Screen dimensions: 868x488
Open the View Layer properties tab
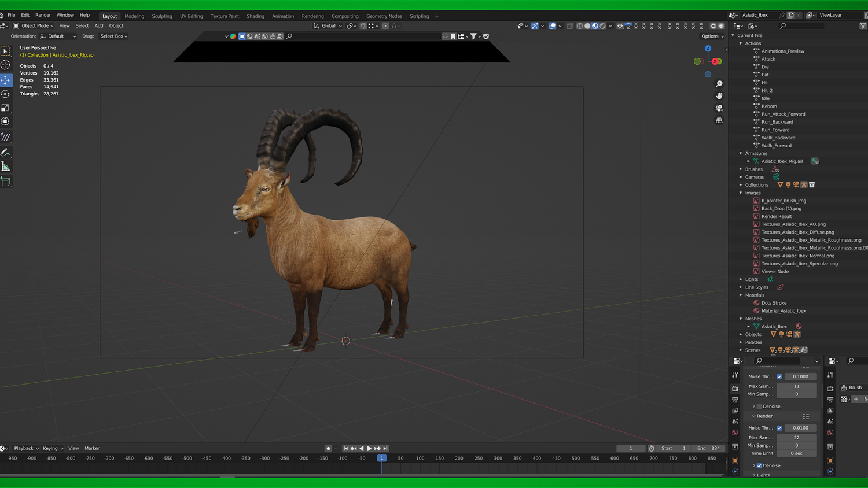click(735, 411)
